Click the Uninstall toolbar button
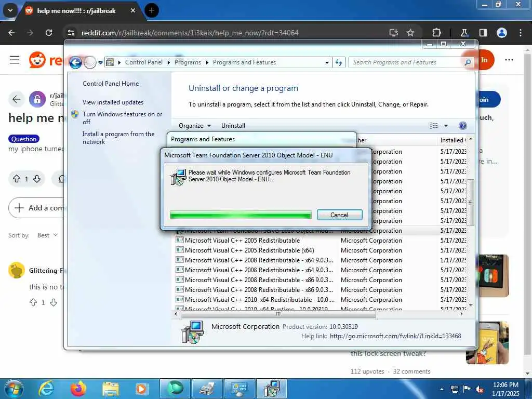Viewport: 532px width, 399px height. tap(233, 126)
